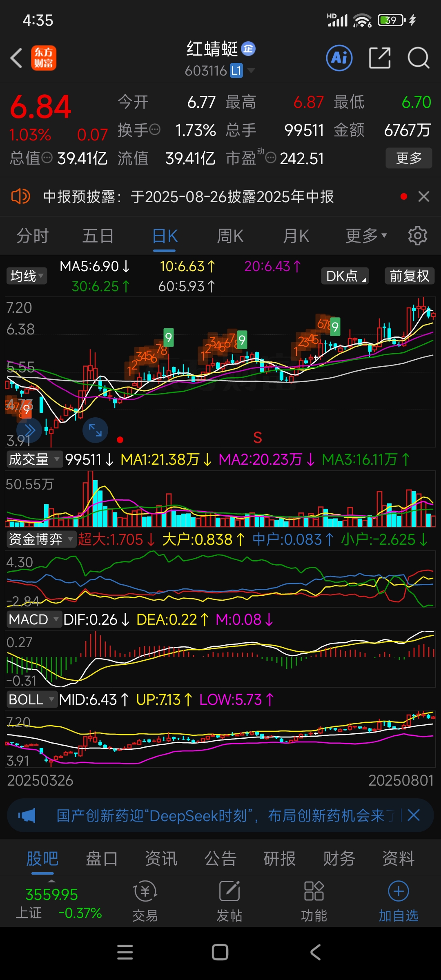The height and width of the screenshot is (980, 441).
Task: Tap the 20250326 start date label
Action: pos(40,780)
